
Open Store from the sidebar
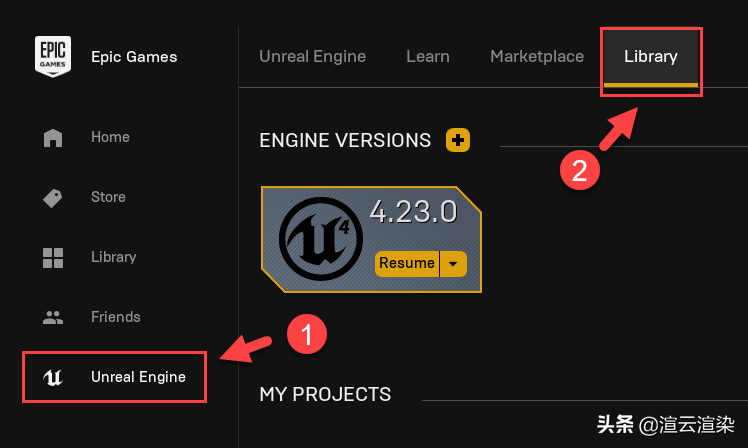coord(108,198)
